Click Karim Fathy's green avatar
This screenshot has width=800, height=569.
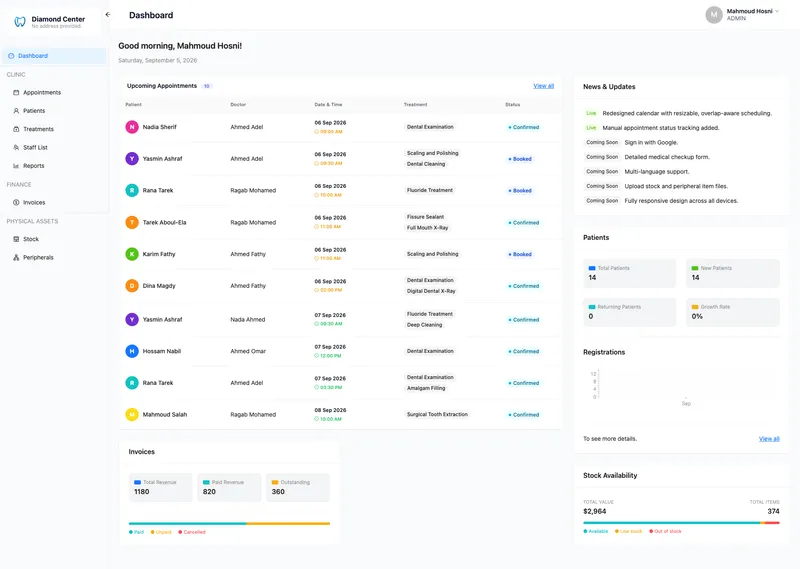132,254
